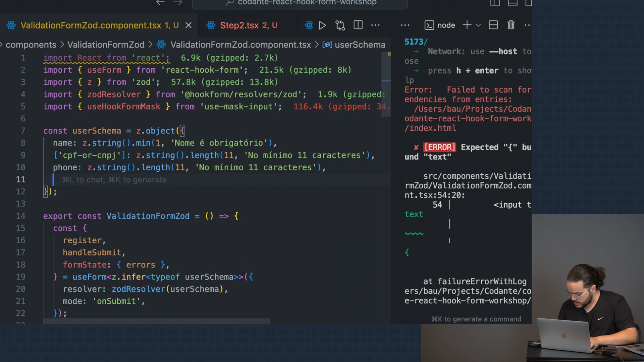The width and height of the screenshot is (644, 362).
Task: Click the Run play button in editor toolbar
Action: pyautogui.click(x=322, y=25)
